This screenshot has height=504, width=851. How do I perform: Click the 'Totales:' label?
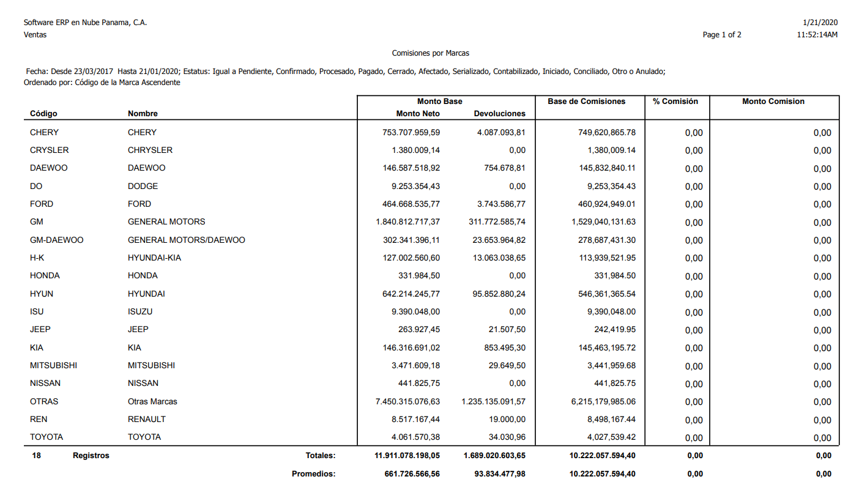click(321, 456)
